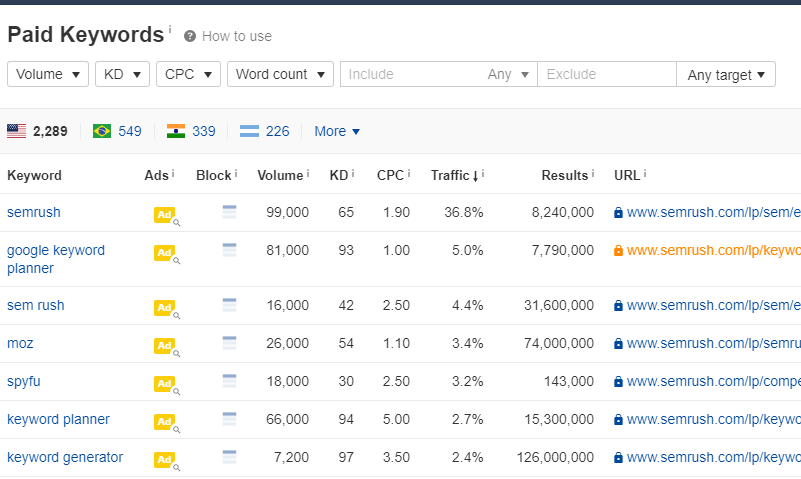Open the URL link in the spyfu row
The image size is (801, 479).
(x=714, y=381)
